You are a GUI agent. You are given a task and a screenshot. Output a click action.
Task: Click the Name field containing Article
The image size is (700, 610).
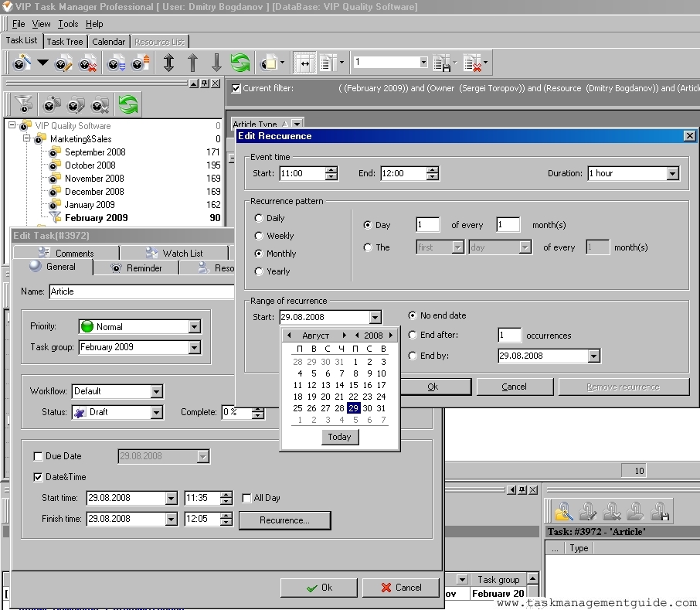click(141, 291)
